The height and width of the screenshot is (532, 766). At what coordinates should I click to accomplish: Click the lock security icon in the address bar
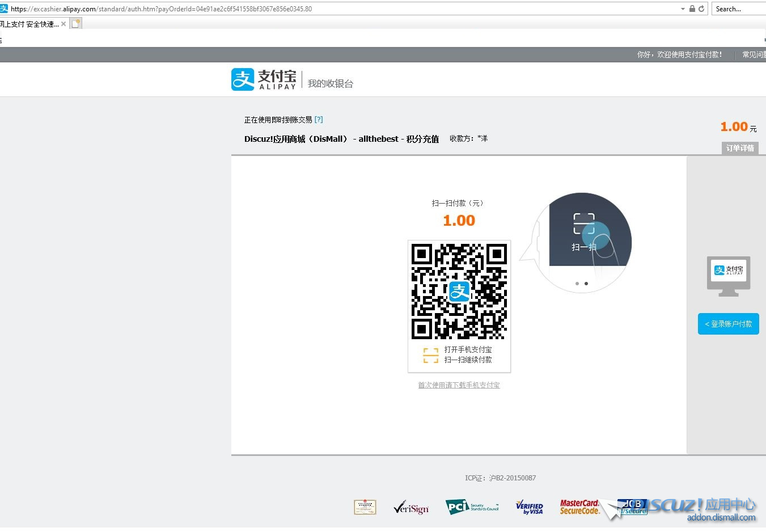(692, 9)
